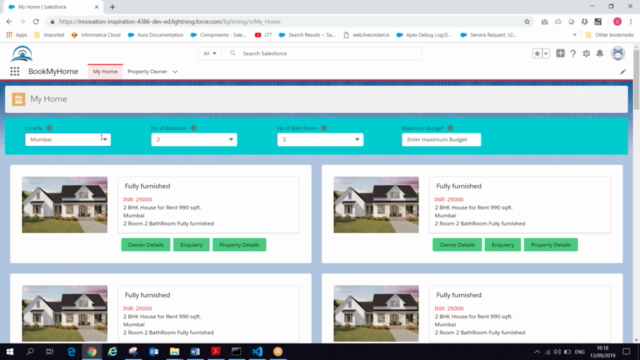Click Property Details on top-right property card

click(x=551, y=245)
